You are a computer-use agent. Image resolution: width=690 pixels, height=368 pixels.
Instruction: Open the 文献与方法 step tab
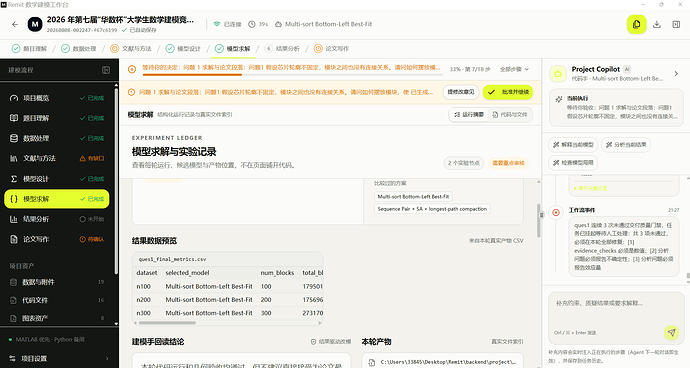point(131,48)
